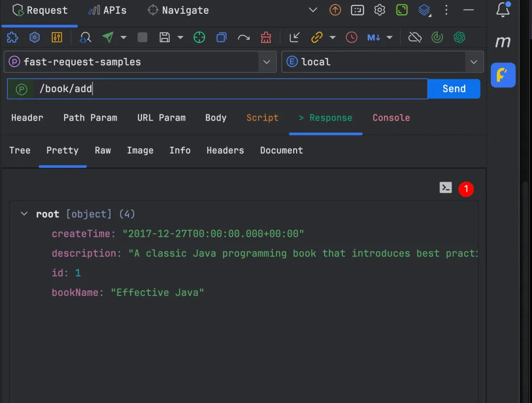Viewport: 532px width, 403px height.
Task: Open the gear settings icon
Action: coord(380,10)
